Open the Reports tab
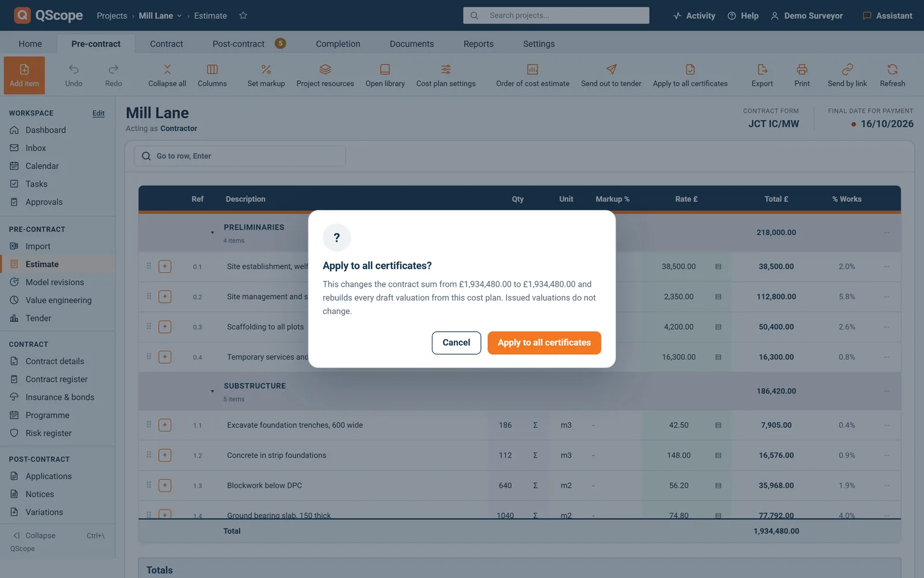The image size is (924, 578). pyautogui.click(x=479, y=44)
